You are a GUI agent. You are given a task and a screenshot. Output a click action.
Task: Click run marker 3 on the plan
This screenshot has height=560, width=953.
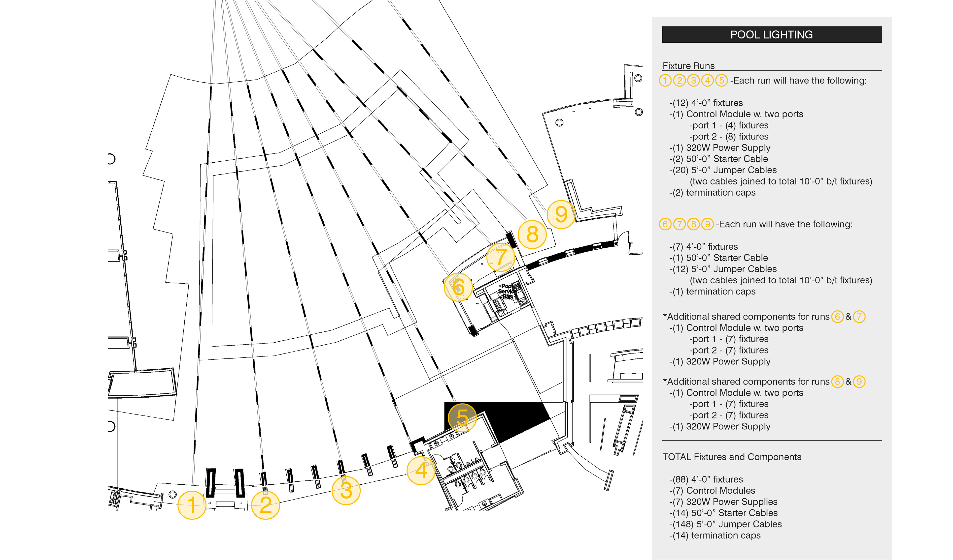click(346, 491)
